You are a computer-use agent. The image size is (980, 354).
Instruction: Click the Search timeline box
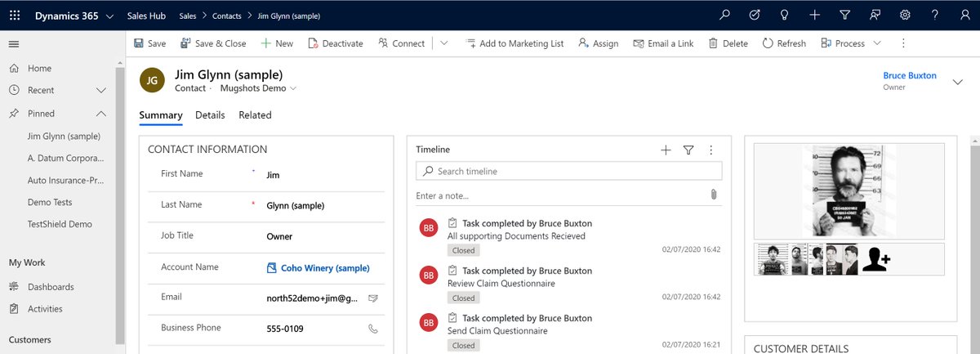[569, 171]
